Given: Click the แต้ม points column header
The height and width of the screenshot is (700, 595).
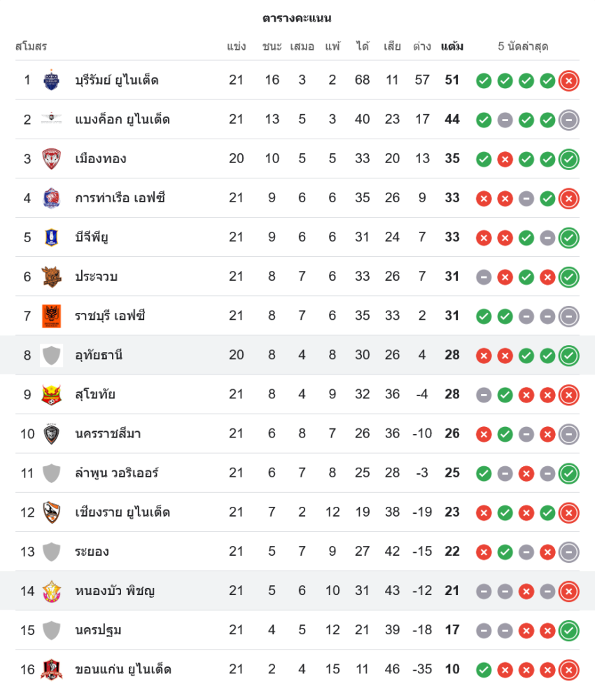Looking at the screenshot, I should point(451,46).
